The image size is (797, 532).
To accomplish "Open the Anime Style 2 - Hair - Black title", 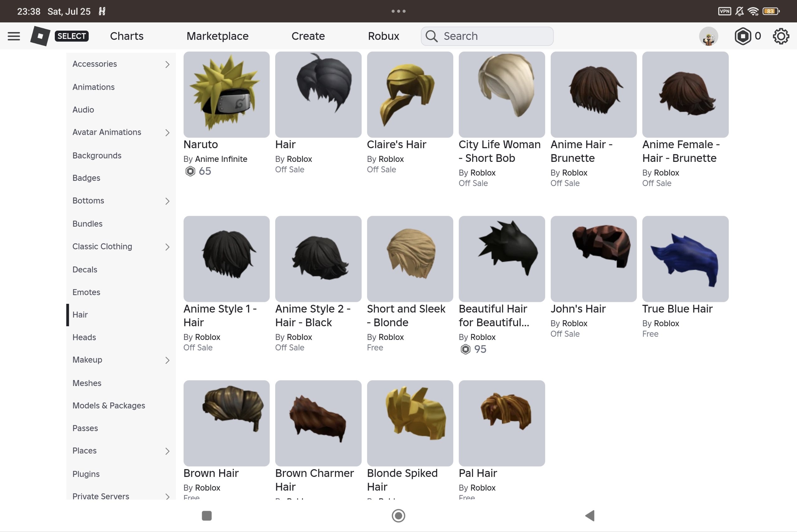I will tap(313, 316).
